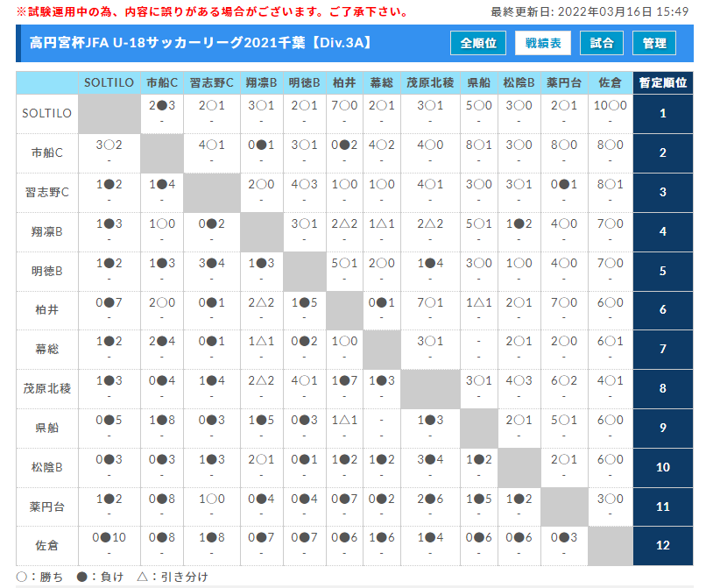706x588 pixels.
Task: Click 佐倉 vs 薬円台 score 0●3
Action: (x=564, y=537)
